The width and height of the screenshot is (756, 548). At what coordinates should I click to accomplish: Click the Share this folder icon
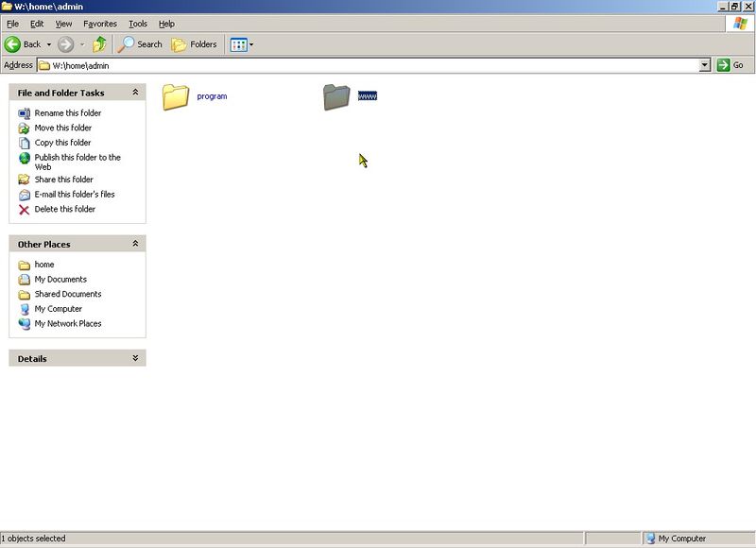tap(25, 180)
